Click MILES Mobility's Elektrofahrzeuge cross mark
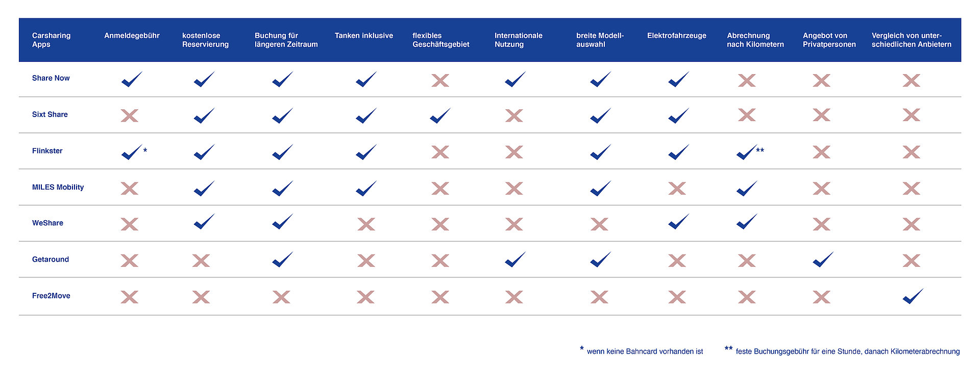This screenshot has height=374, width=980. pyautogui.click(x=677, y=189)
